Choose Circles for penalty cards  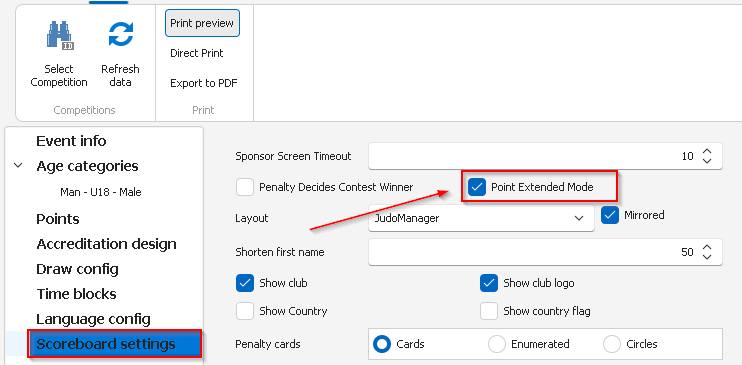612,344
